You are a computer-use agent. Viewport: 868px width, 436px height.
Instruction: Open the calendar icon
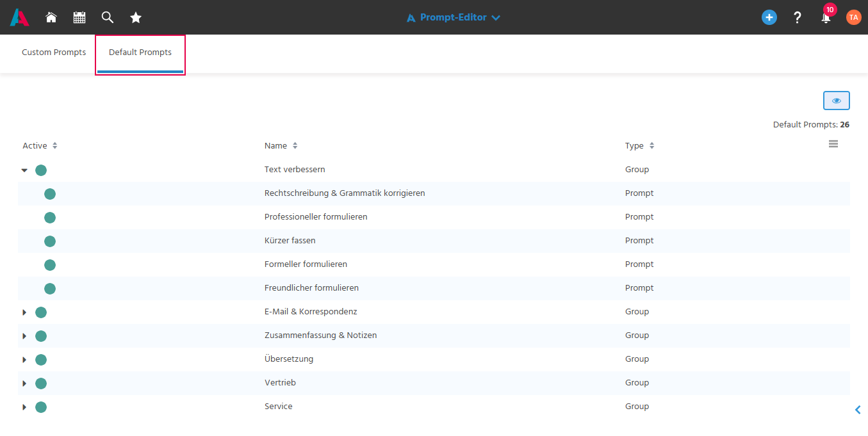click(79, 17)
